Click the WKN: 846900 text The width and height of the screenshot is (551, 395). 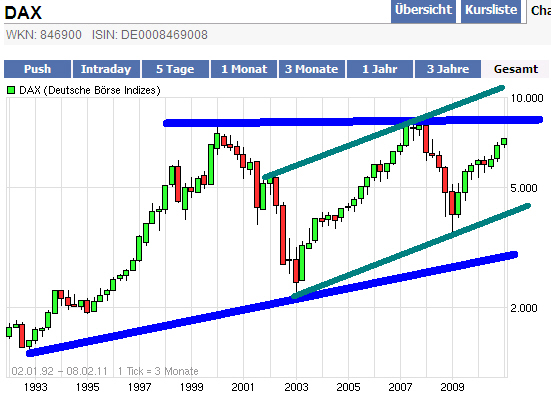44,35
